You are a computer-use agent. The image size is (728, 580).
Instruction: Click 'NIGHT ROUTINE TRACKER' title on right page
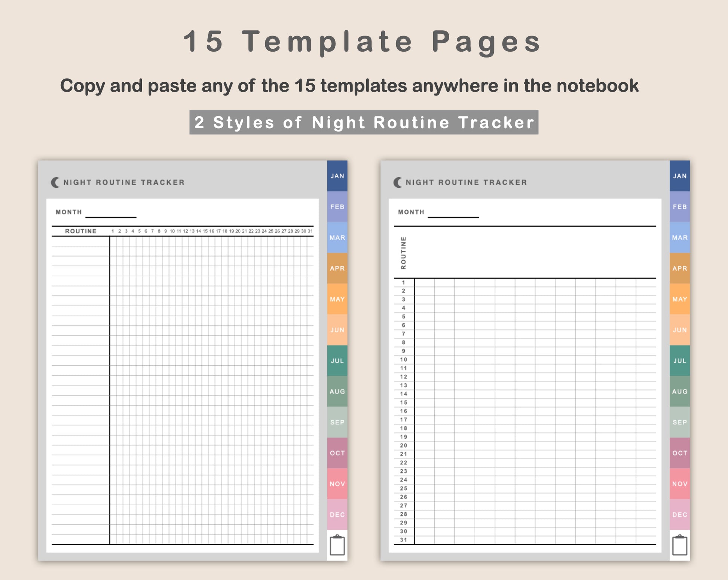pos(467,182)
